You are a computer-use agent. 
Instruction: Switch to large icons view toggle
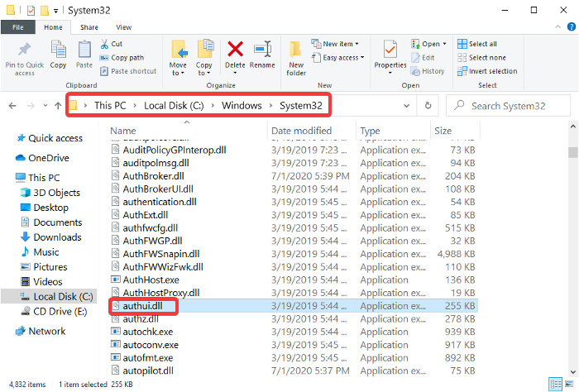coord(570,385)
